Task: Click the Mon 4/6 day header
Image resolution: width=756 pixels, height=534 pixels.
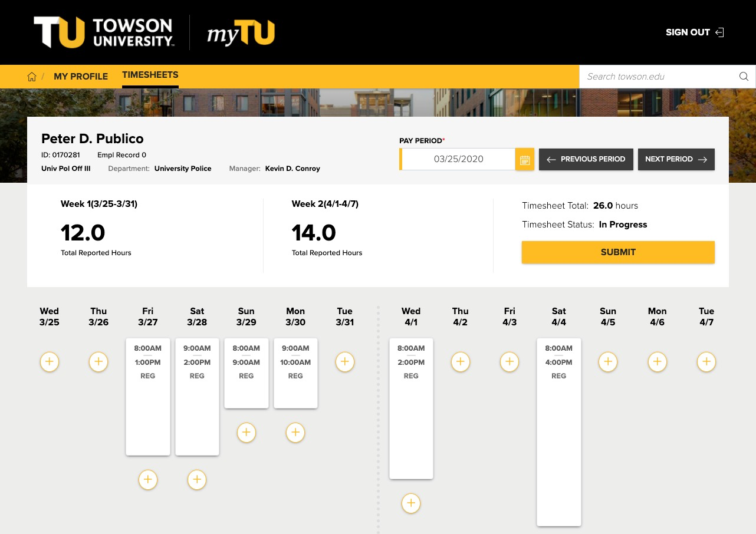Action: pyautogui.click(x=658, y=317)
